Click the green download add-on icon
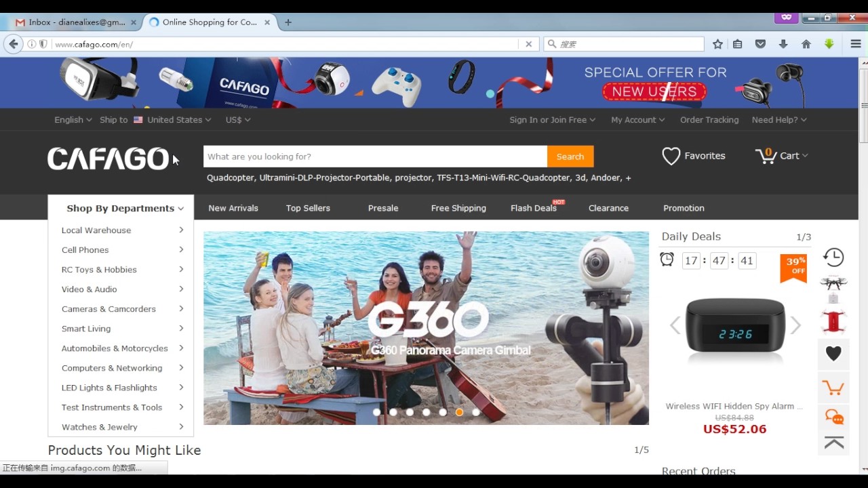Screen dimensions: 868x488 point(829,44)
